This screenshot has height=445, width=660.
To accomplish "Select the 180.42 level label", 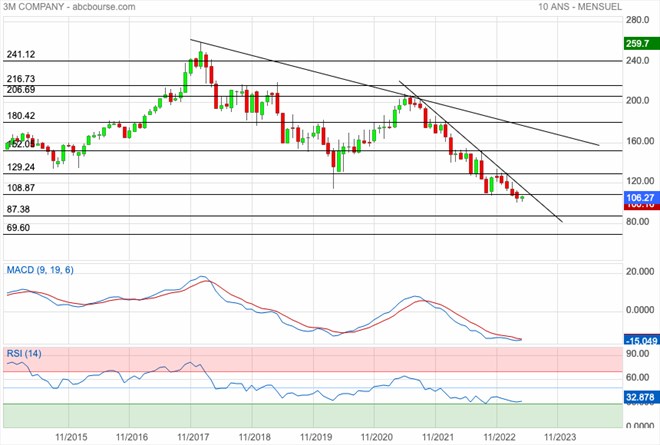I will click(x=21, y=115).
